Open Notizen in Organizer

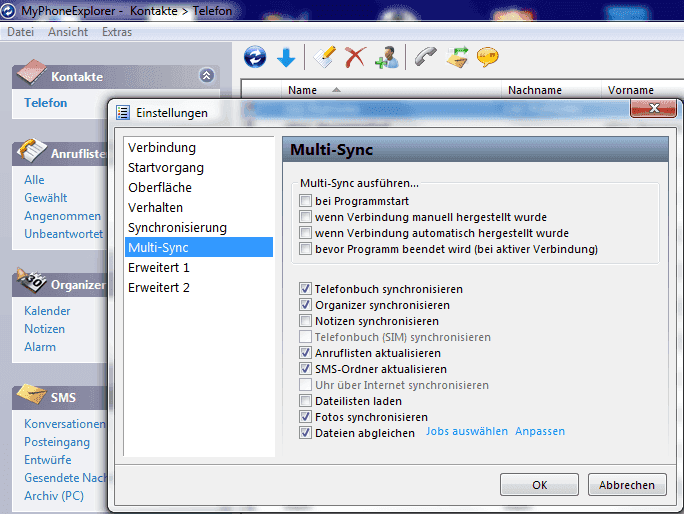coord(44,329)
